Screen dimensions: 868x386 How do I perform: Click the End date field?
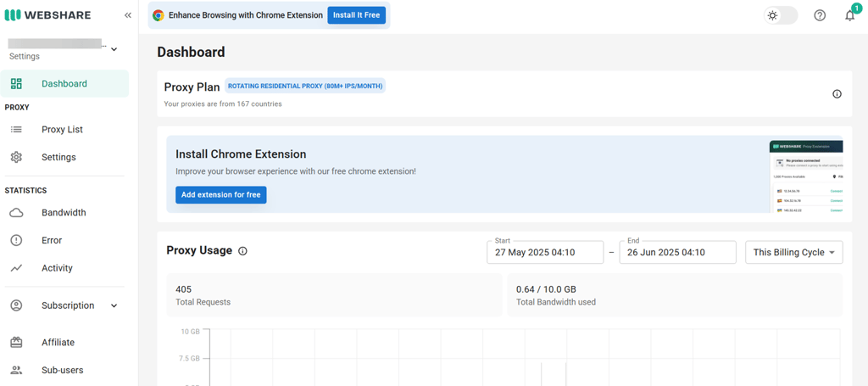[677, 253]
